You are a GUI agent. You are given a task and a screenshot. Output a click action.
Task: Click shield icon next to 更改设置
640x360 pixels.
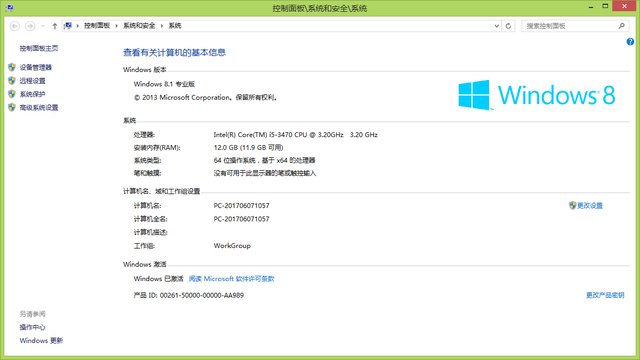(572, 205)
